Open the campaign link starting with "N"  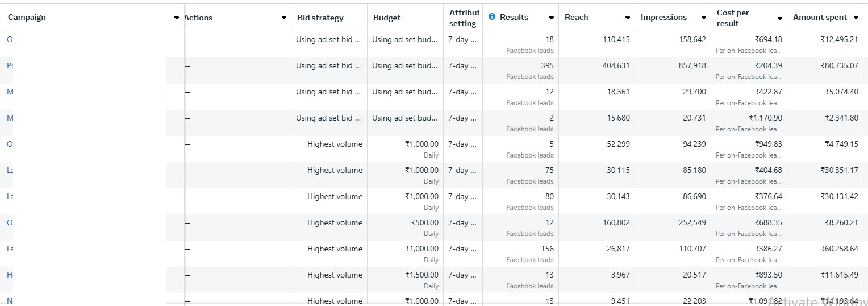click(x=10, y=300)
